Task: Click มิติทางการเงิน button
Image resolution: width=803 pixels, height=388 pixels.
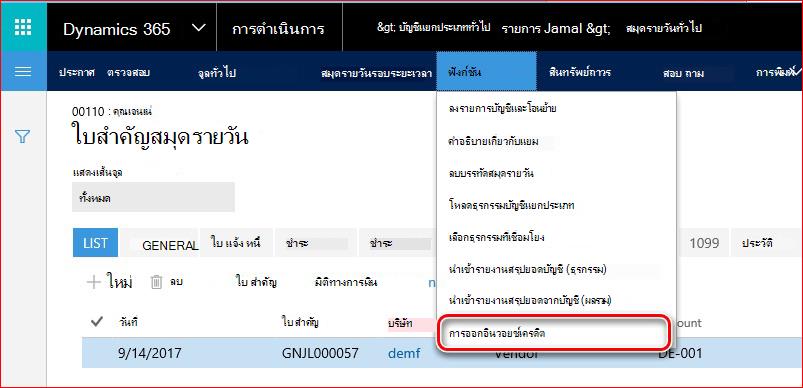Action: click(x=346, y=282)
